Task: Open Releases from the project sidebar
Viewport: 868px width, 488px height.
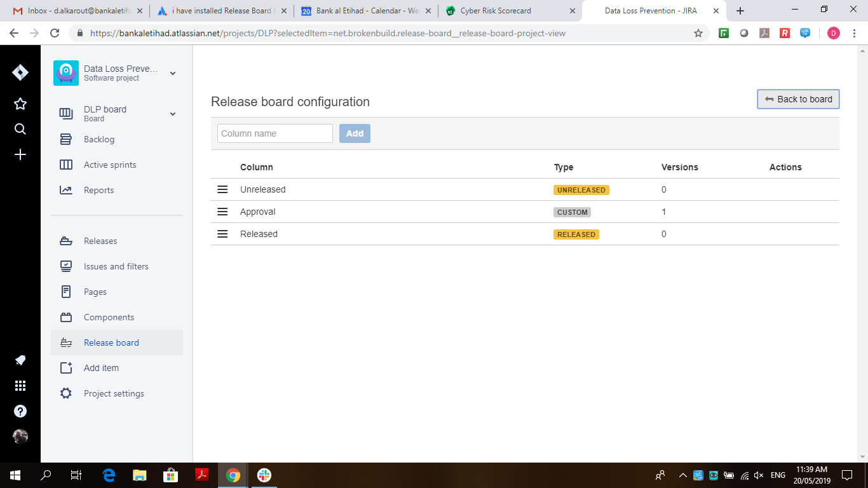Action: (x=100, y=241)
